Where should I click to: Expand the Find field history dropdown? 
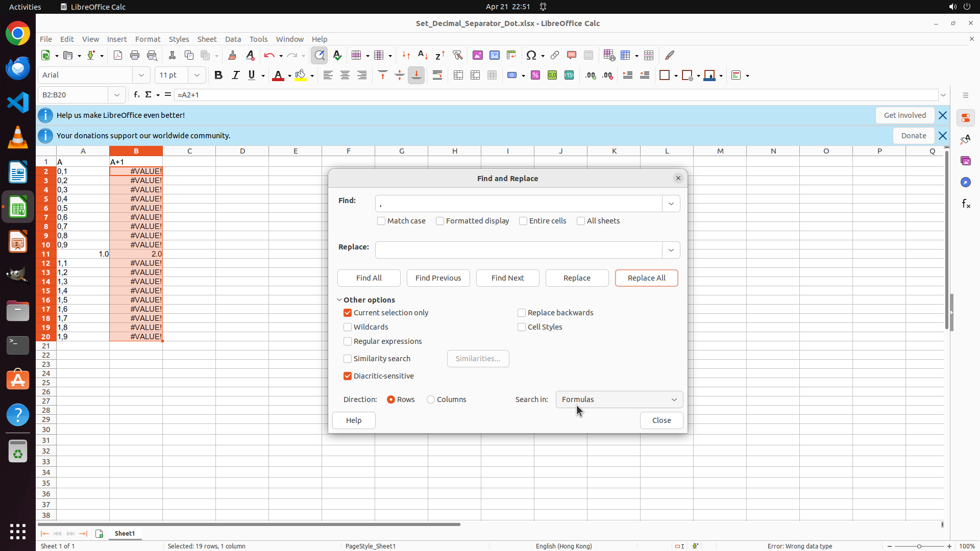coord(671,204)
